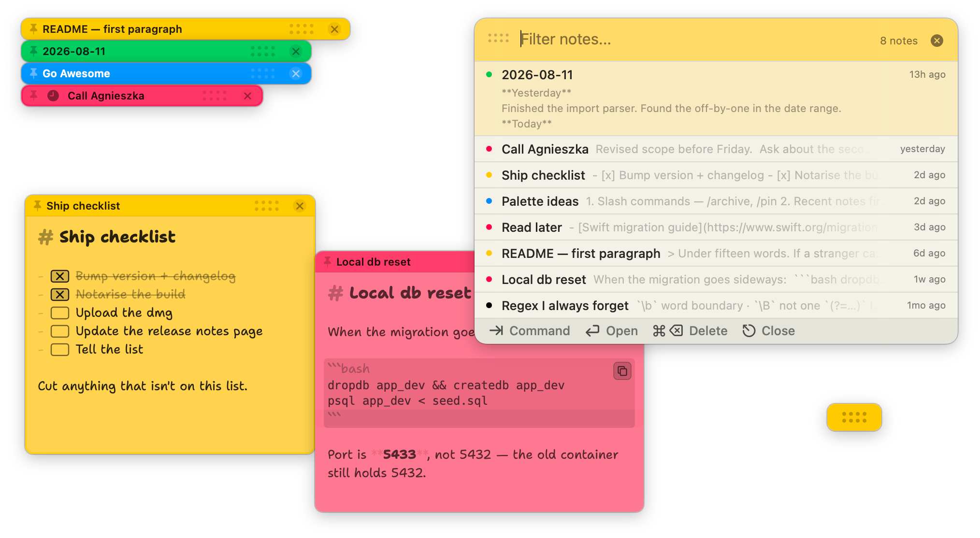Click the history clock icon beside Close
The height and width of the screenshot is (538, 980).
coord(749,331)
